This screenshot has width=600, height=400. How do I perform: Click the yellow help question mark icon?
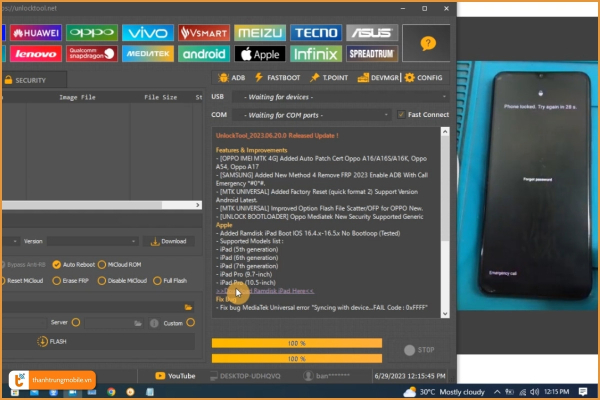[x=427, y=43]
